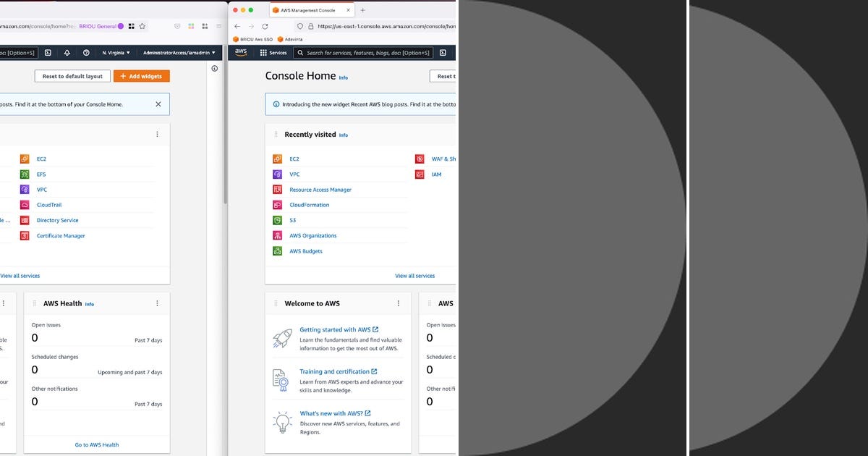Click the IAM service icon

tap(420, 174)
